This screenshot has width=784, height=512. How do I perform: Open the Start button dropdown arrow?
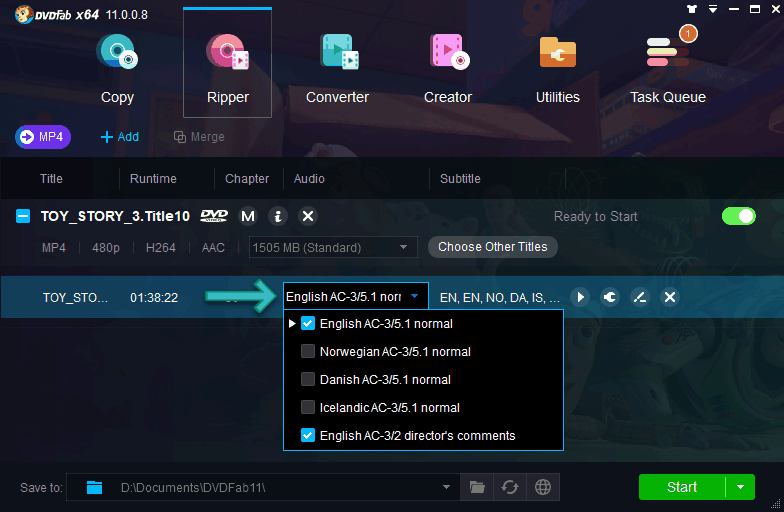click(740, 487)
